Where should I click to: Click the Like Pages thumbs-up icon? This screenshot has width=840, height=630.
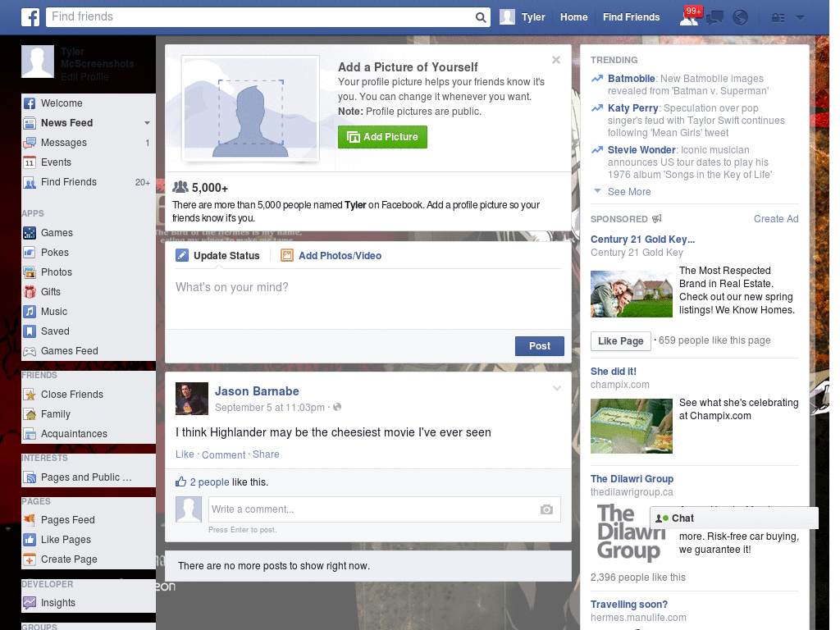30,540
